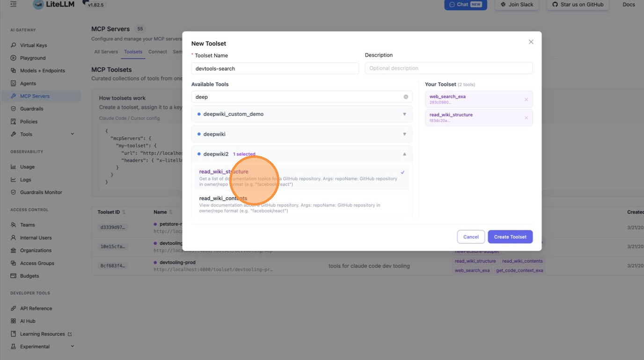Expand the deepwiki_custom_demo server
The width and height of the screenshot is (644, 360).
(302, 114)
